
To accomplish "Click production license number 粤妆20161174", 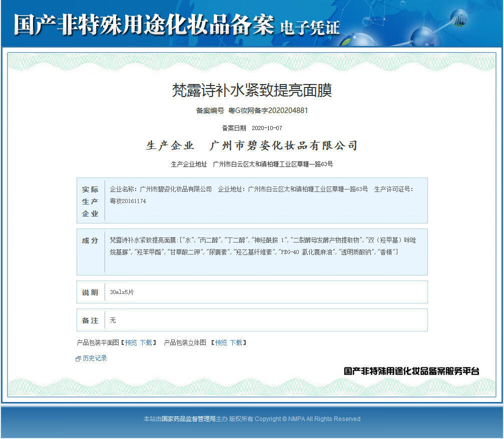I will (128, 201).
